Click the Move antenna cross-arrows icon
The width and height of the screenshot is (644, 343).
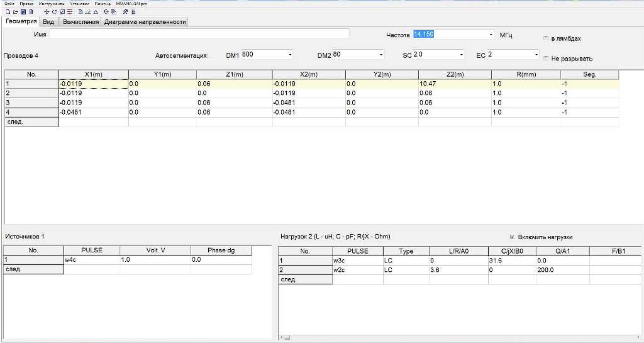(47, 11)
